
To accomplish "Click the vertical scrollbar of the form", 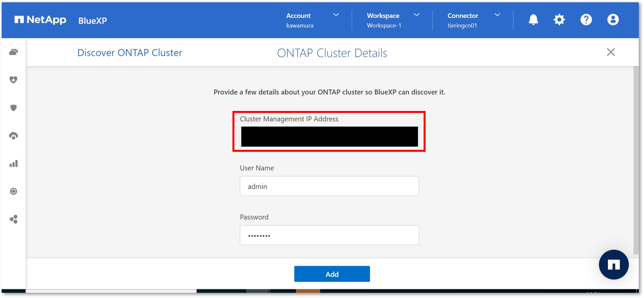I will [636, 160].
